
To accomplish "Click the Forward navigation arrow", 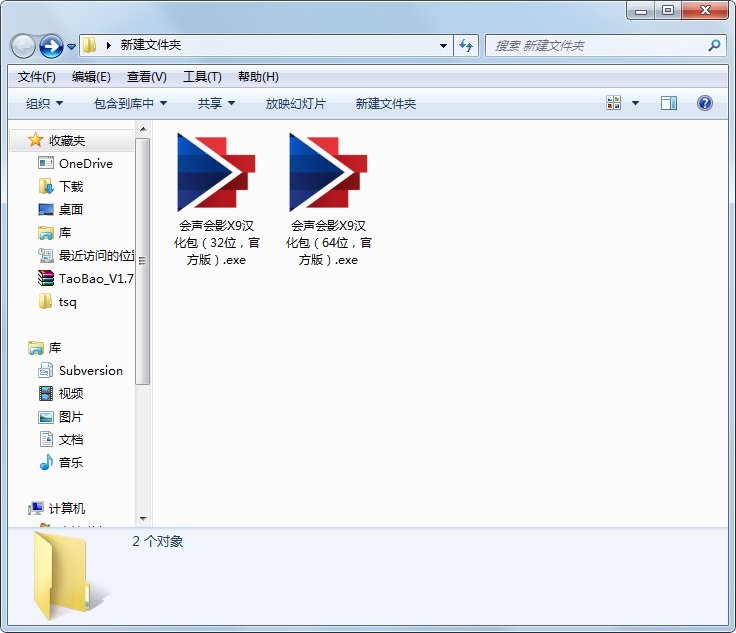I will coord(51,46).
